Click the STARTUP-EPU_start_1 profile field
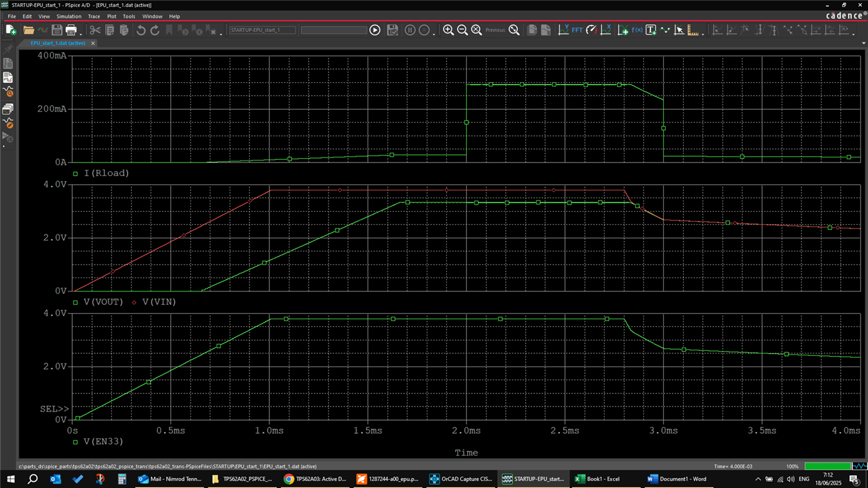 coord(263,30)
